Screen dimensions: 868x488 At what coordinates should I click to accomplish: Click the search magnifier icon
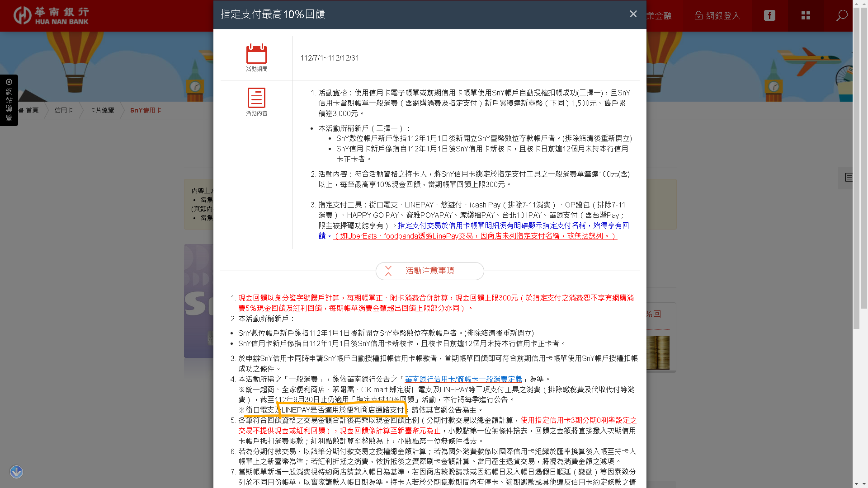pos(841,16)
